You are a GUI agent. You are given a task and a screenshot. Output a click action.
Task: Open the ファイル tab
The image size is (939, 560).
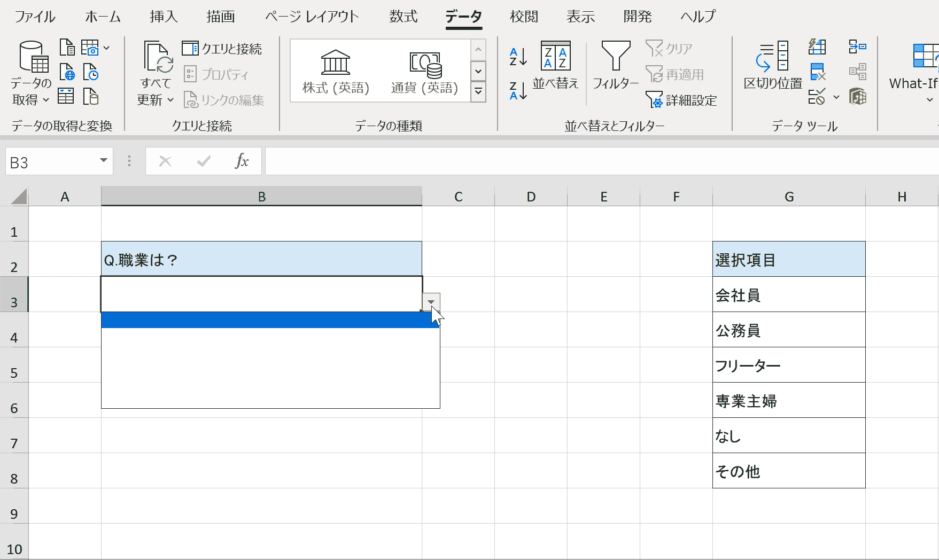pyautogui.click(x=35, y=17)
